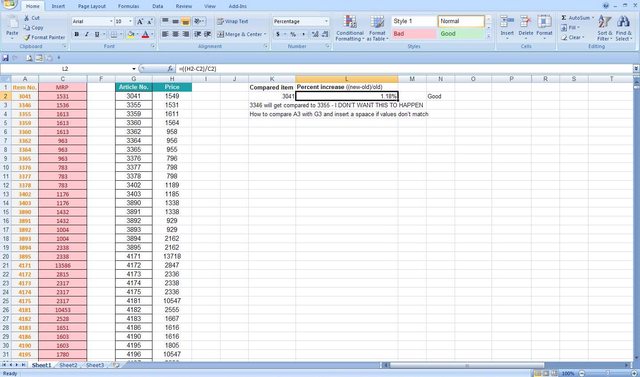This screenshot has height=377, width=640.
Task: Apply the Bad cell style
Action: (x=414, y=34)
